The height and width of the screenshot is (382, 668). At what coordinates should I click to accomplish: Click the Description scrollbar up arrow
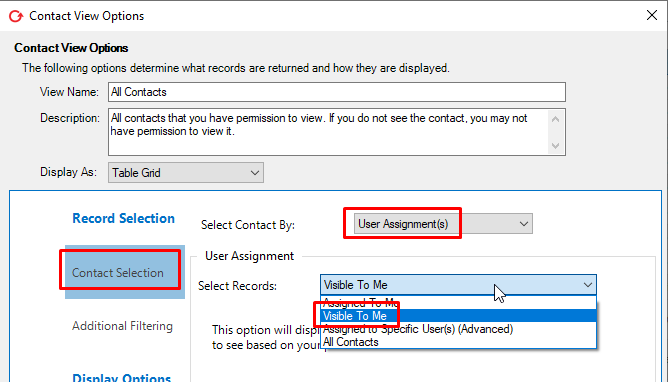click(x=555, y=119)
